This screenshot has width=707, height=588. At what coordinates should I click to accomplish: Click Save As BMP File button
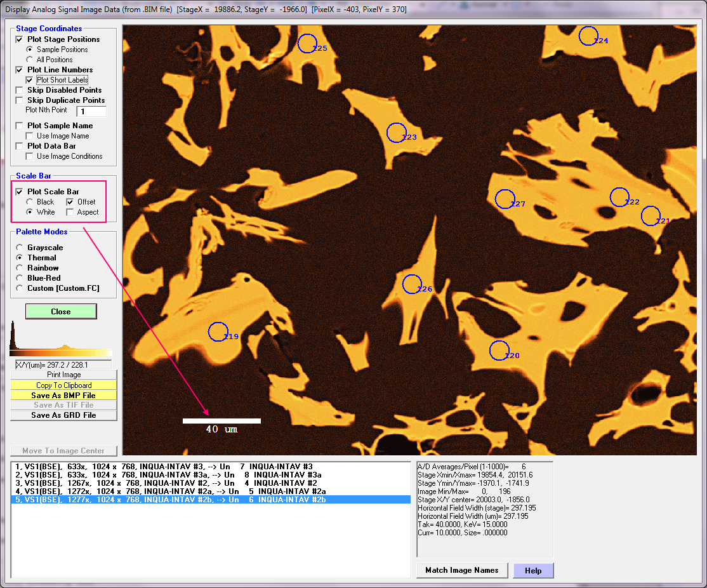(x=63, y=395)
